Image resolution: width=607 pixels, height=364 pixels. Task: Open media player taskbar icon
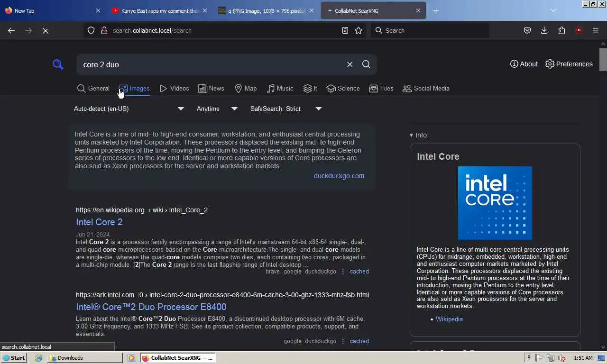tap(131, 358)
